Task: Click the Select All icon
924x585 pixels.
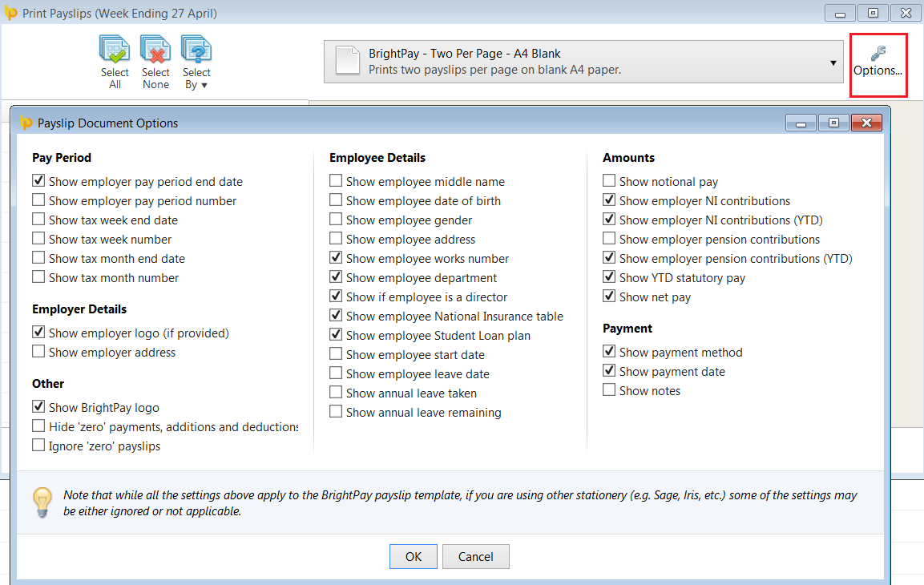Action: tap(115, 50)
